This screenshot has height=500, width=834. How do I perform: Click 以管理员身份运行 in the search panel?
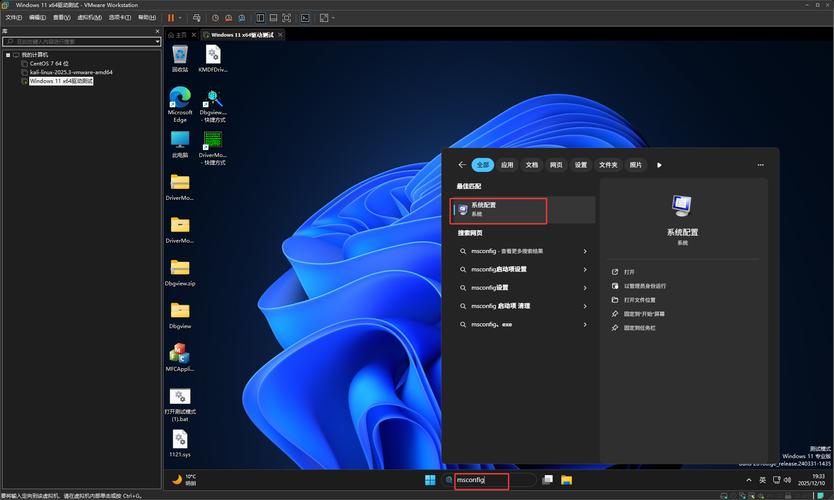(644, 286)
